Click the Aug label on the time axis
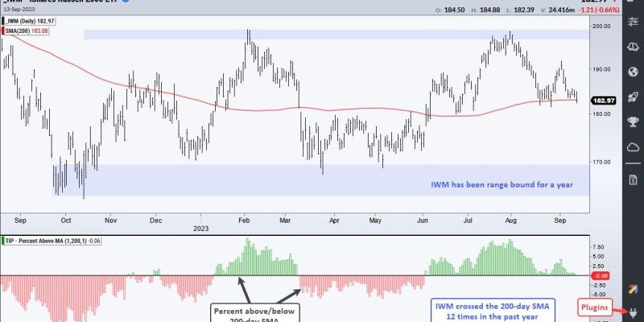 pyautogui.click(x=511, y=221)
